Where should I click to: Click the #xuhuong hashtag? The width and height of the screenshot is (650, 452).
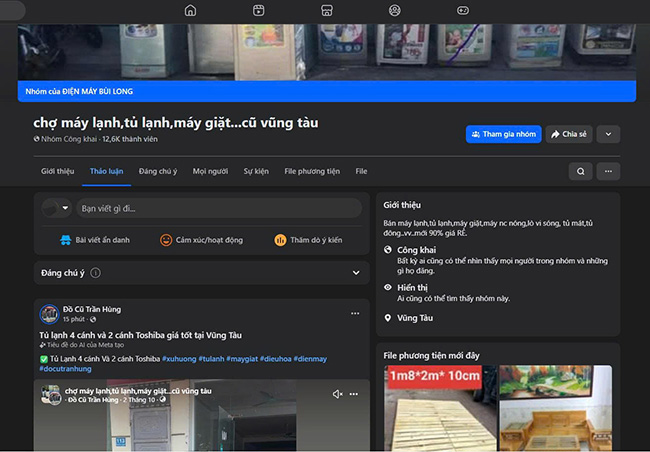pyautogui.click(x=179, y=359)
